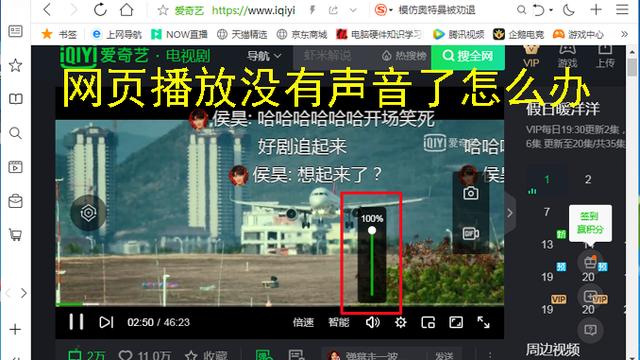Click the video progress bar
Viewport: 640px width, 360px height.
(x=280, y=304)
